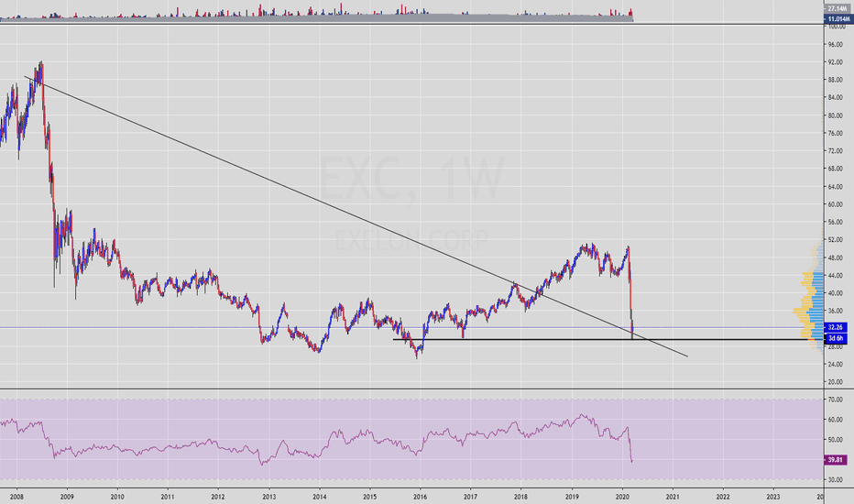854x504 pixels.
Task: Click the 36.00 price axis label
Action: [x=836, y=311]
